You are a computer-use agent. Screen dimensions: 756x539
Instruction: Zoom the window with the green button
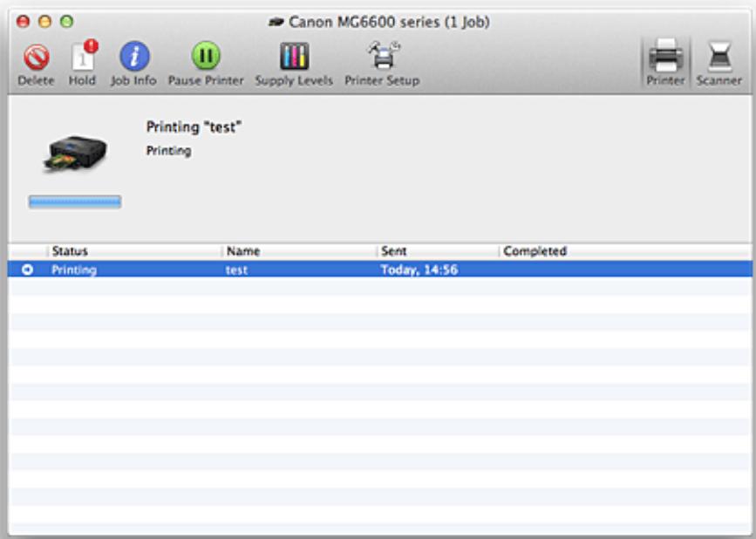[66, 21]
